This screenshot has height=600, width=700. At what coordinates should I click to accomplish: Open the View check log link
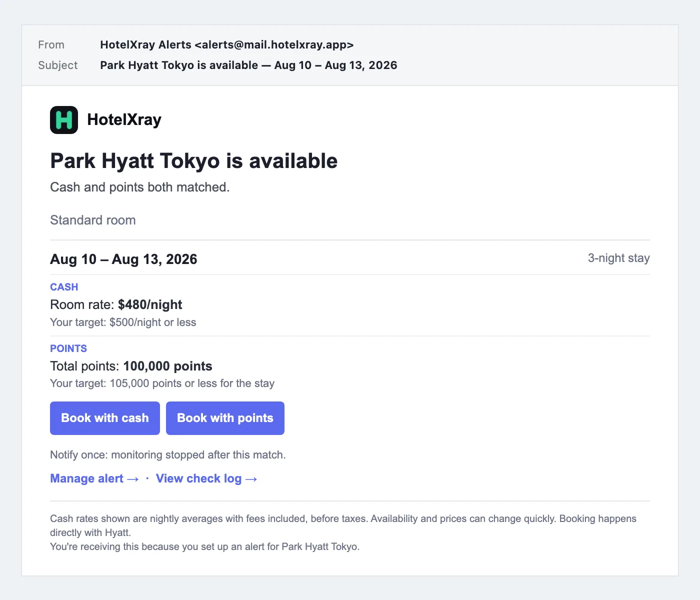(x=206, y=478)
